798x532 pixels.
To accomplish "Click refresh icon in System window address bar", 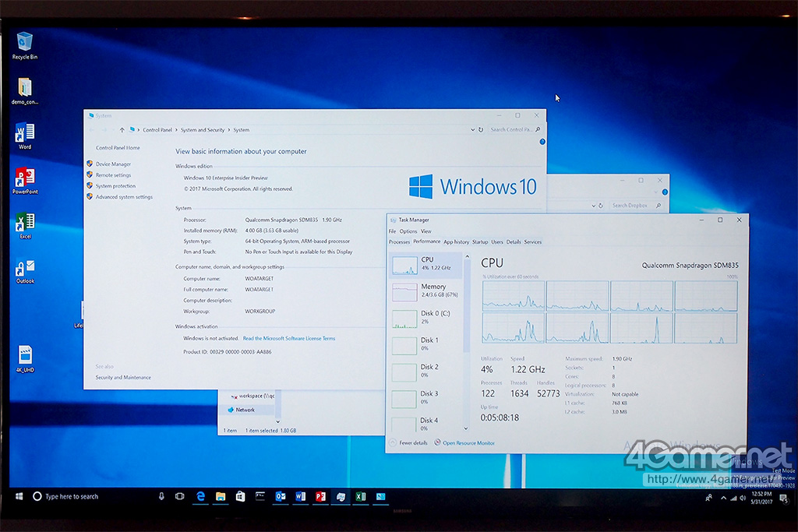I will point(480,130).
